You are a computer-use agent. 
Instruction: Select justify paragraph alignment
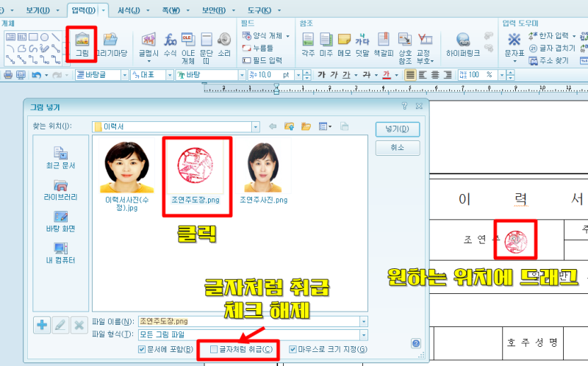pyautogui.click(x=410, y=75)
